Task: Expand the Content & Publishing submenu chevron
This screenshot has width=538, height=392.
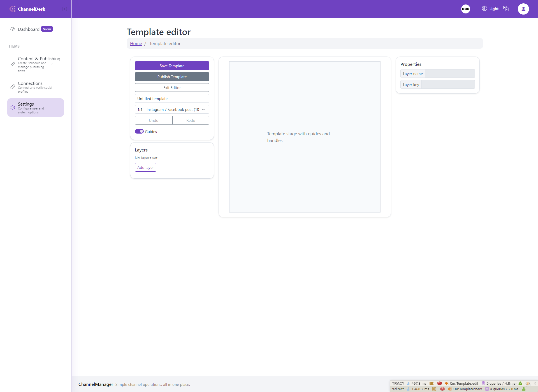Action: coord(52,64)
